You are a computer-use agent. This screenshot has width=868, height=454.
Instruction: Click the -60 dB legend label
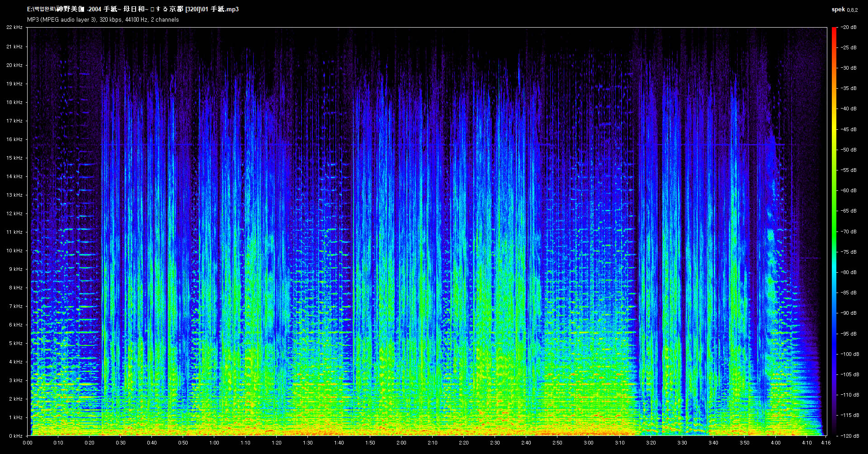point(849,190)
